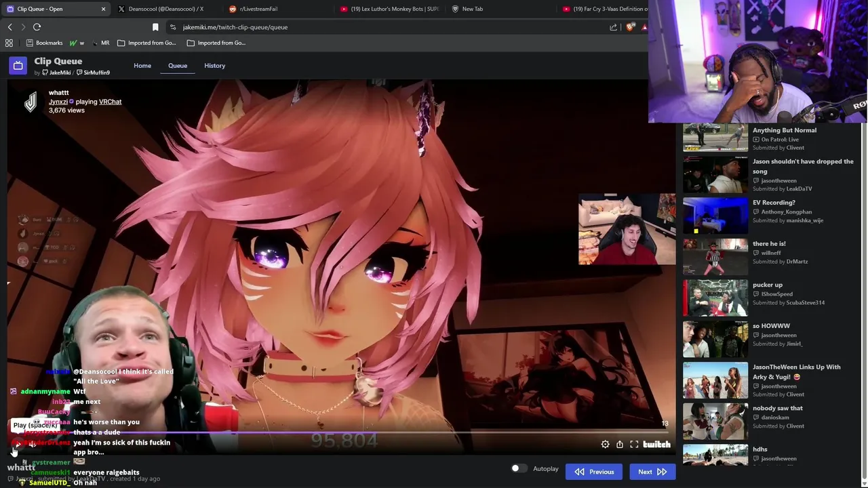Click the Previous clip button
Screen dimensions: 868x488
(594, 472)
